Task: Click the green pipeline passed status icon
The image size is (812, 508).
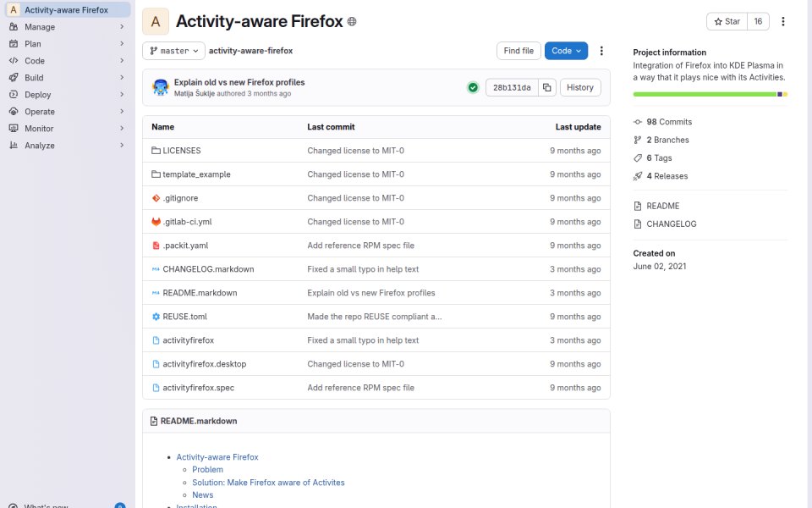Action: click(473, 87)
